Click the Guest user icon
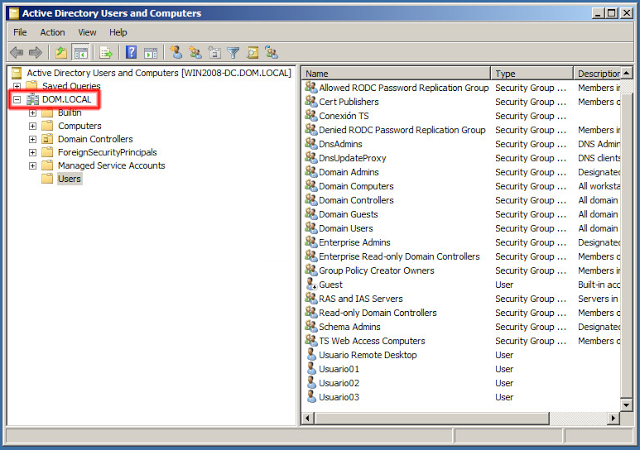The height and width of the screenshot is (450, 640). [x=311, y=284]
